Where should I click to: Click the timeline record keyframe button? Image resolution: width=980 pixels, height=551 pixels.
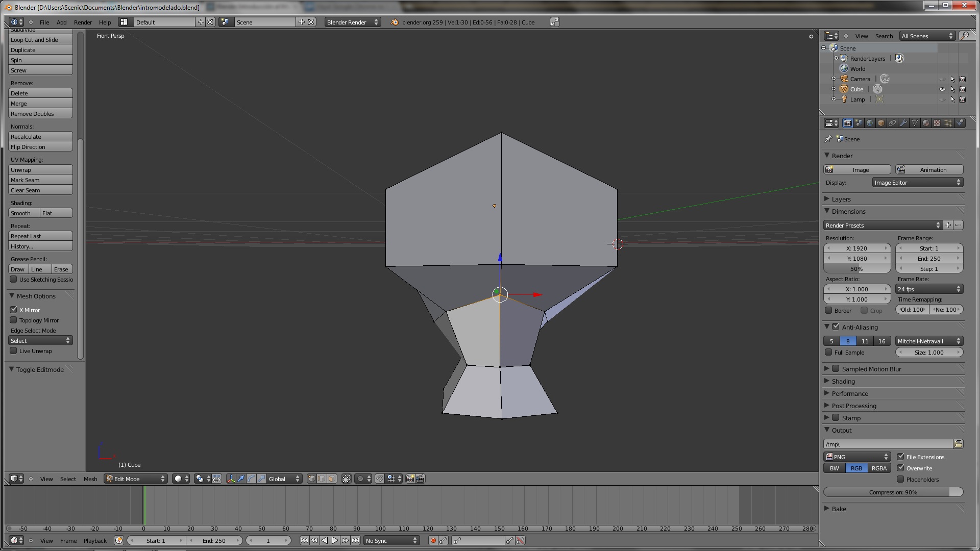433,541
